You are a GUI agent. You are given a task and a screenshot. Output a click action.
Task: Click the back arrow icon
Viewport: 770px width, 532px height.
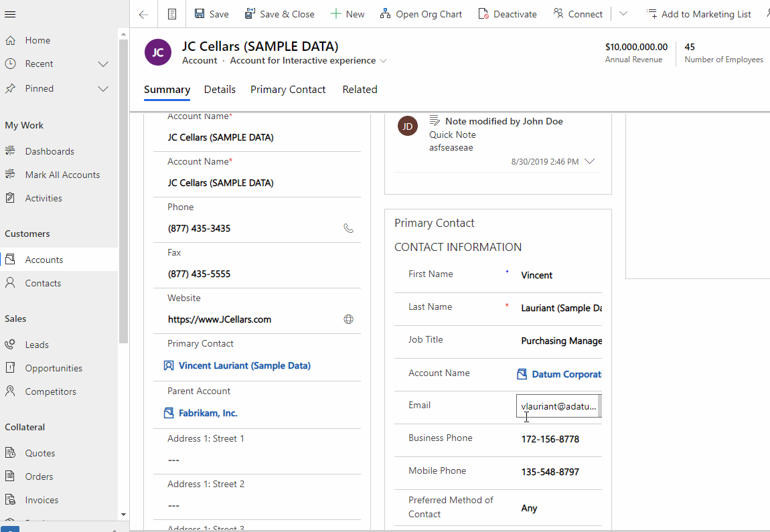[x=143, y=14]
